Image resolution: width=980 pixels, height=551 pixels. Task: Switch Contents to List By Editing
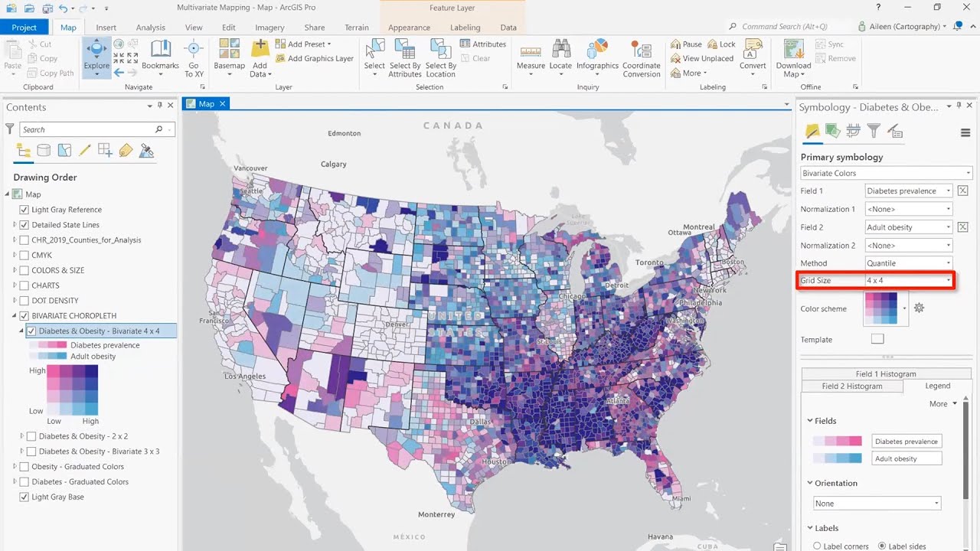pyautogui.click(x=85, y=151)
